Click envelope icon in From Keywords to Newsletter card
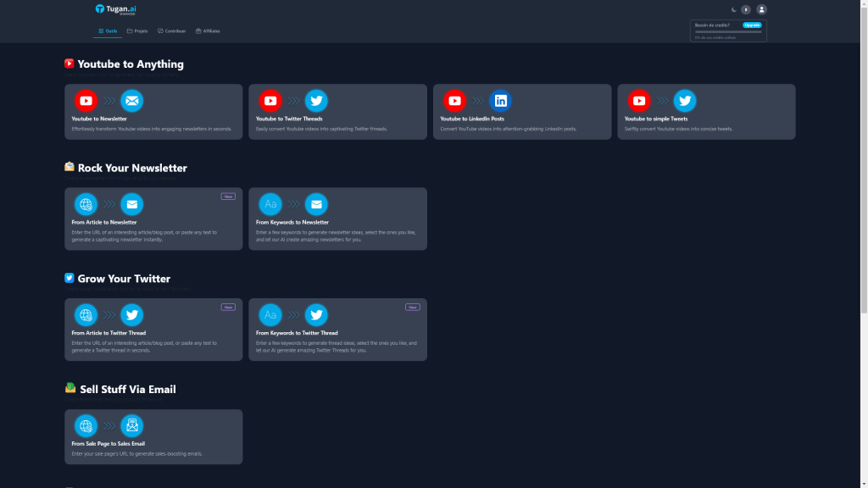The height and width of the screenshot is (488, 868). (316, 204)
